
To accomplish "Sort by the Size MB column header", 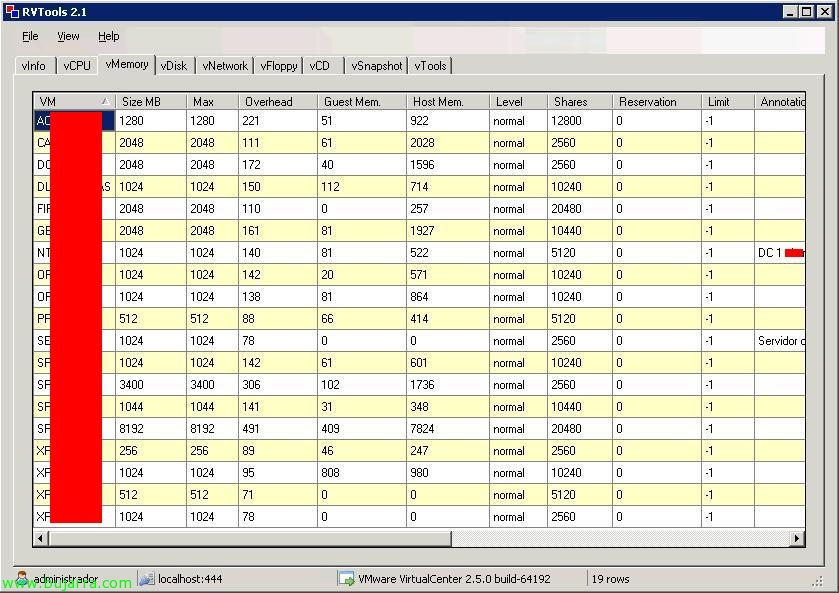I will [x=151, y=102].
